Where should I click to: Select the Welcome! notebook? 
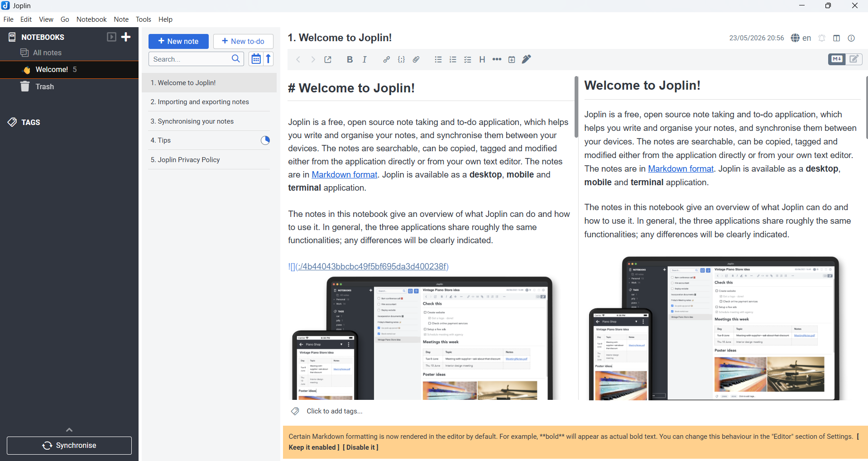[x=69, y=69]
